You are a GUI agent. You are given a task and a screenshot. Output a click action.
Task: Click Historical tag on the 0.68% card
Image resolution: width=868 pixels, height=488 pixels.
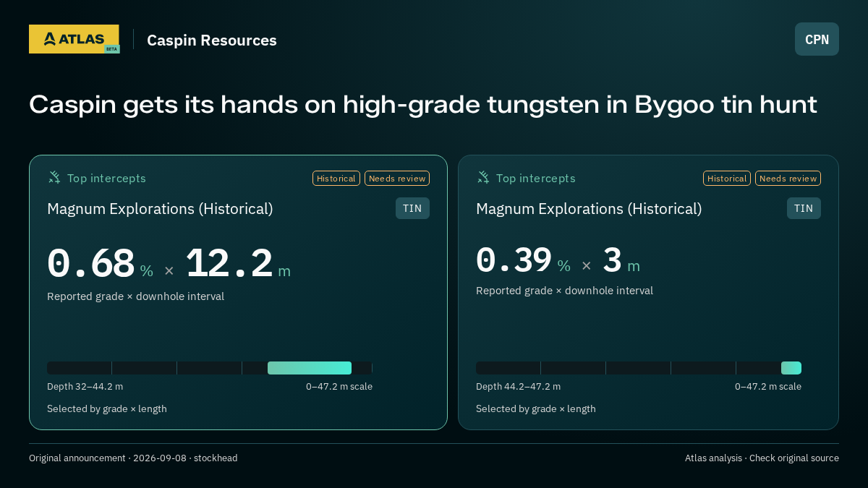[336, 179]
